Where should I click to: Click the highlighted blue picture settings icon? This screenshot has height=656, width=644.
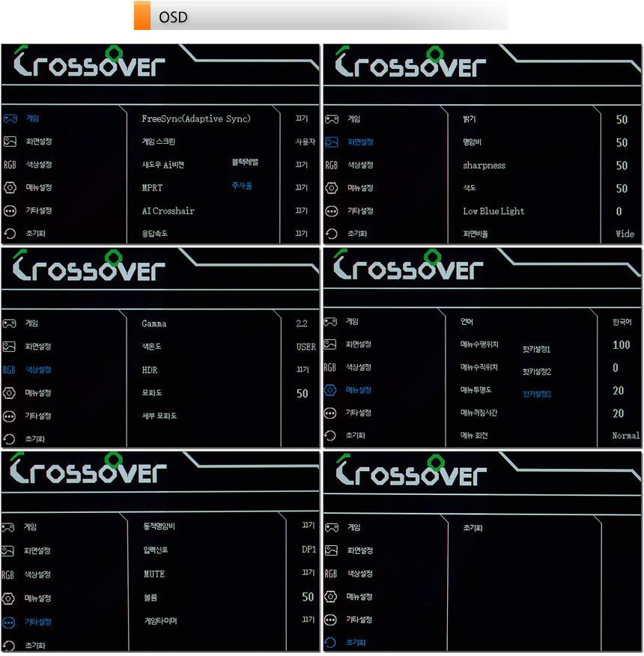331,142
